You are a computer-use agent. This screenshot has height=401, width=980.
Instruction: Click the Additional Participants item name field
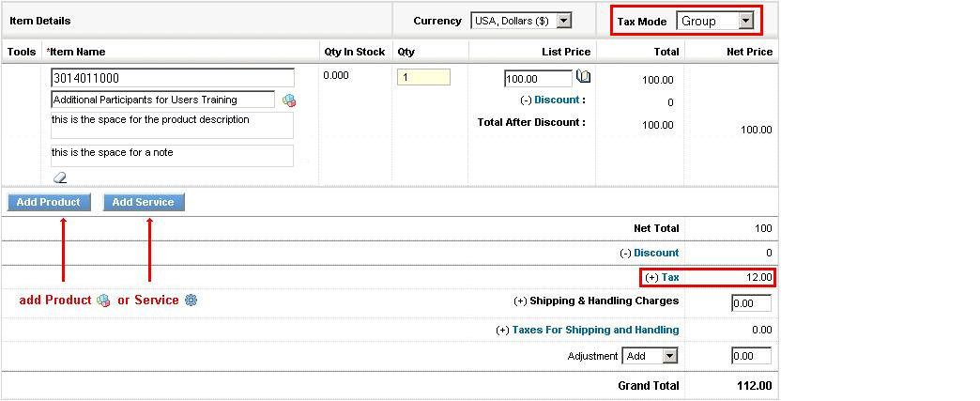pyautogui.click(x=162, y=100)
